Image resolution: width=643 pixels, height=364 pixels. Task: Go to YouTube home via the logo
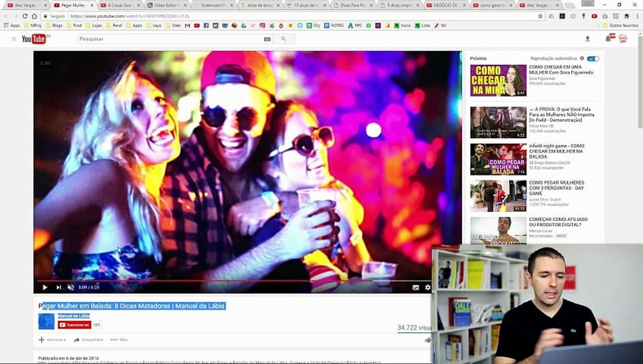(x=34, y=39)
